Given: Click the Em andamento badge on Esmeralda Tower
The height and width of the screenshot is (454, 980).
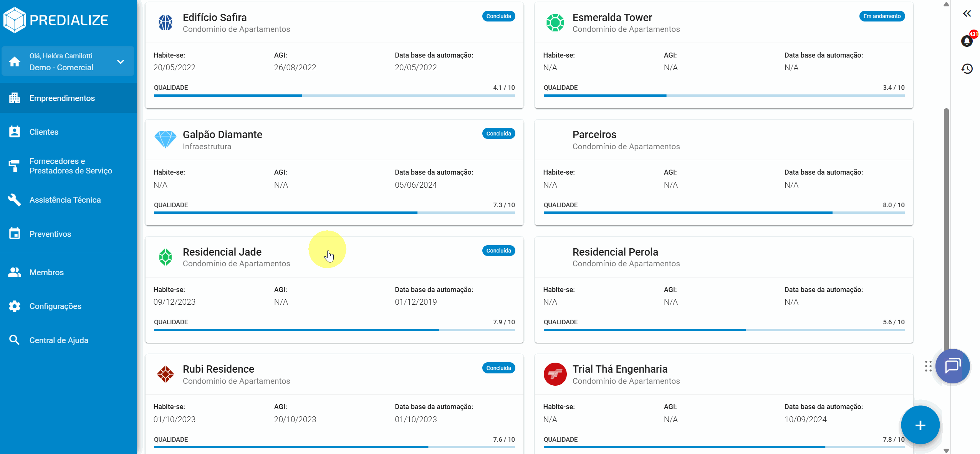Looking at the screenshot, I should click(882, 16).
